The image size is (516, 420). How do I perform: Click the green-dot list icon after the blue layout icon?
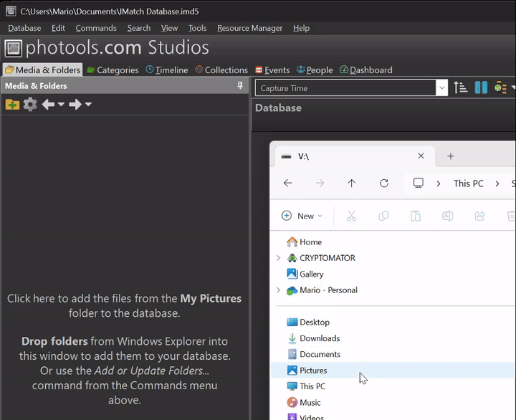pos(500,87)
